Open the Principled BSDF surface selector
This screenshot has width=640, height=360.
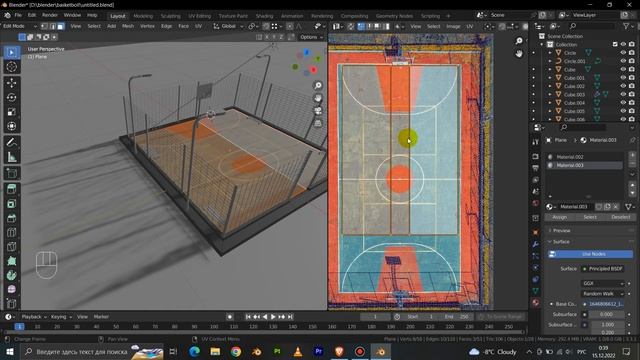(603, 269)
